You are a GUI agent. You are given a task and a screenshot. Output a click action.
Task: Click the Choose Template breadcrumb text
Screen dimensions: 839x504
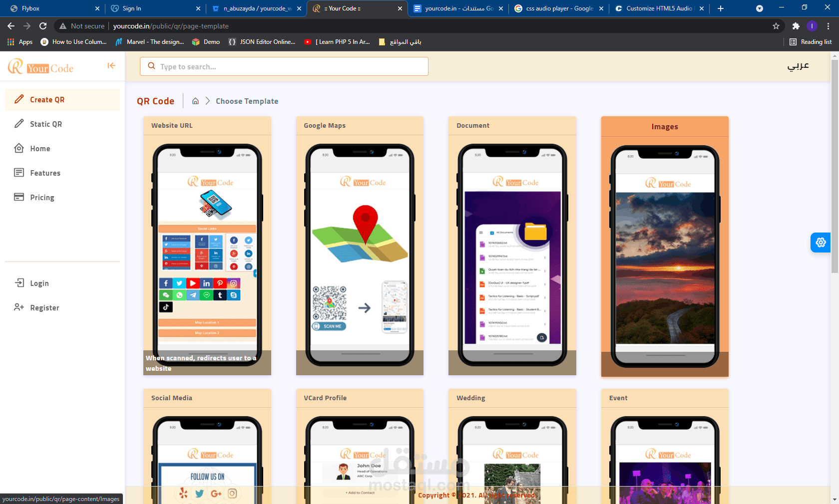(x=247, y=101)
